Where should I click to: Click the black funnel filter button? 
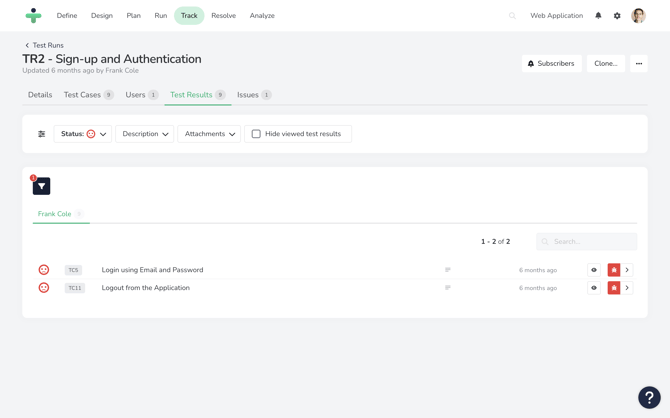[41, 186]
